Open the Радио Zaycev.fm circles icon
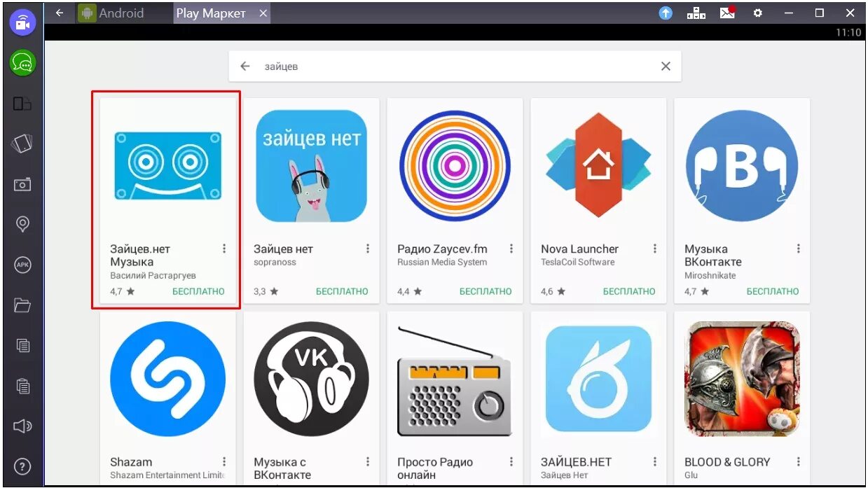 pos(455,166)
